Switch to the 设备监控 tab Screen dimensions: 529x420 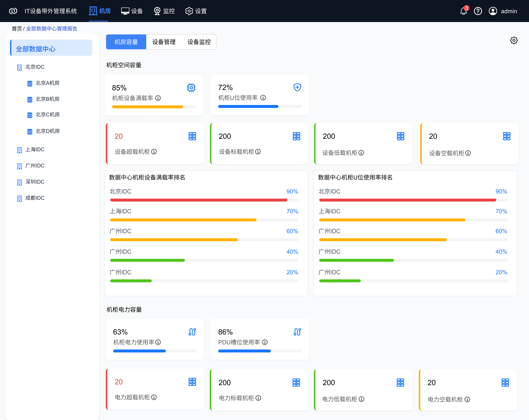point(199,42)
